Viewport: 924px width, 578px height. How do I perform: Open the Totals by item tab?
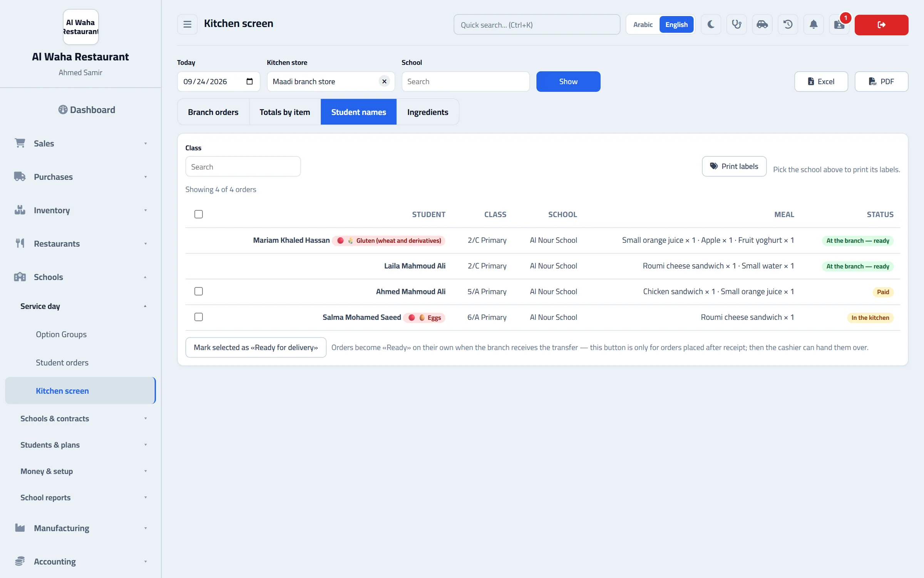pyautogui.click(x=285, y=112)
